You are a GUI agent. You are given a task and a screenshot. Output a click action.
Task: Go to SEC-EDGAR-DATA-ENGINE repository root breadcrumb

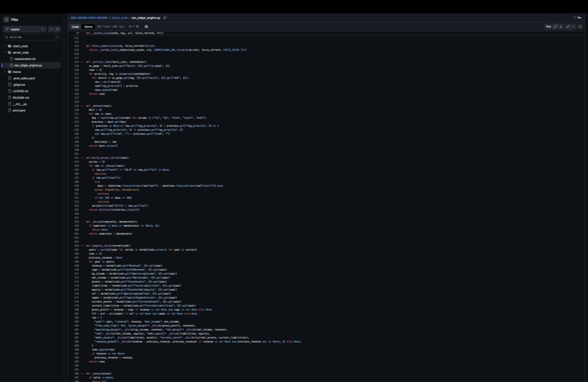[x=89, y=17]
